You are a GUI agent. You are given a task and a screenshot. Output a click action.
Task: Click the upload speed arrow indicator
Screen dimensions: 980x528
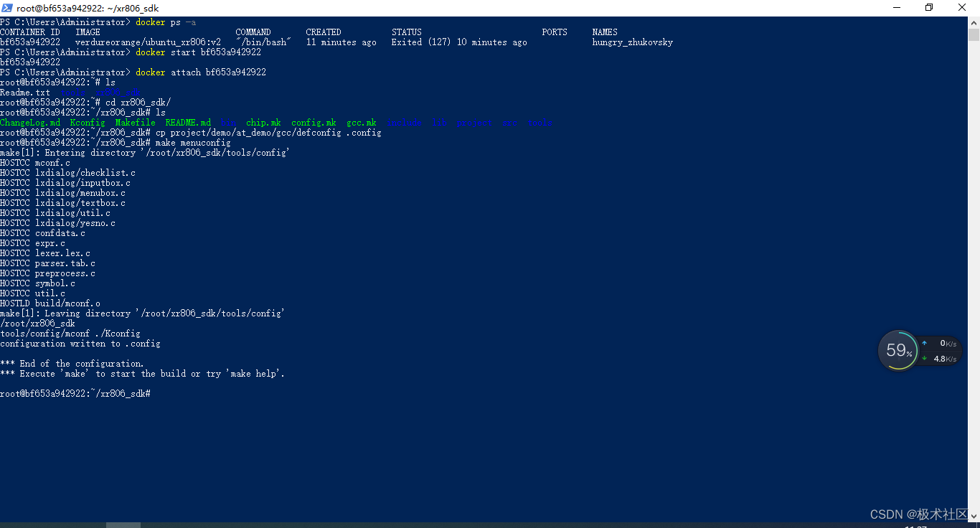(925, 344)
